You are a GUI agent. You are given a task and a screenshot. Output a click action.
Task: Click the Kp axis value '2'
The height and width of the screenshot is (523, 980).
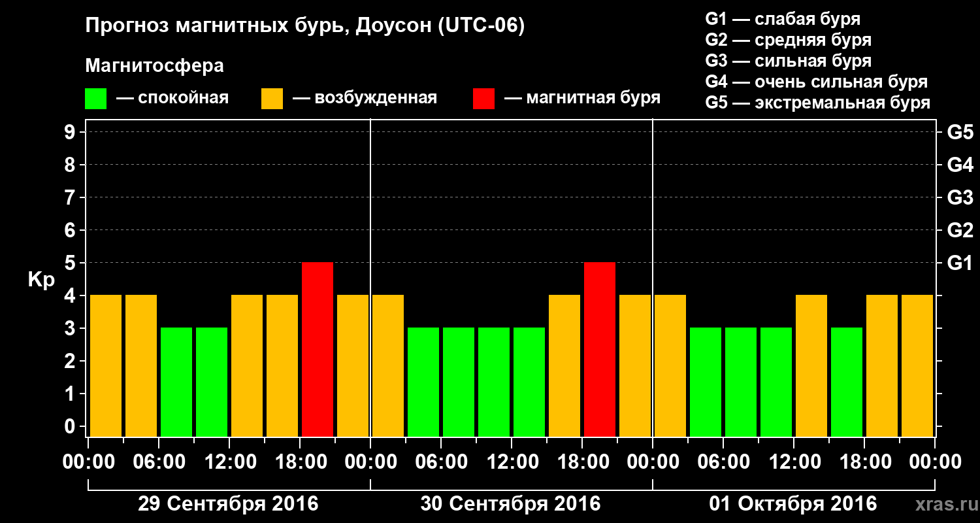[x=71, y=361]
